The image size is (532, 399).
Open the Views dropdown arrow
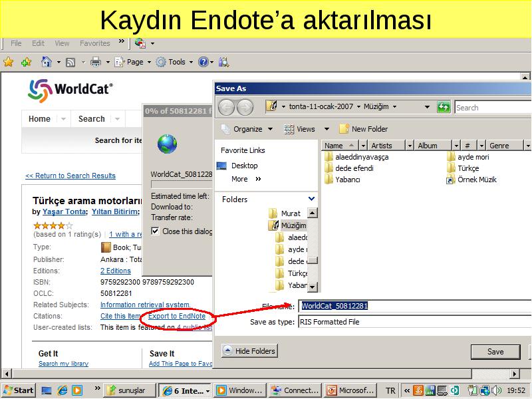[x=327, y=129]
